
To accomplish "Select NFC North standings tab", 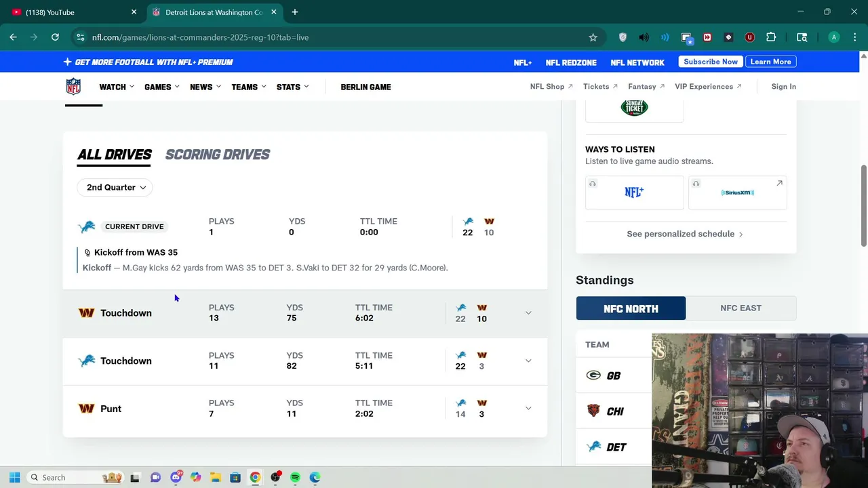I will click(x=631, y=308).
